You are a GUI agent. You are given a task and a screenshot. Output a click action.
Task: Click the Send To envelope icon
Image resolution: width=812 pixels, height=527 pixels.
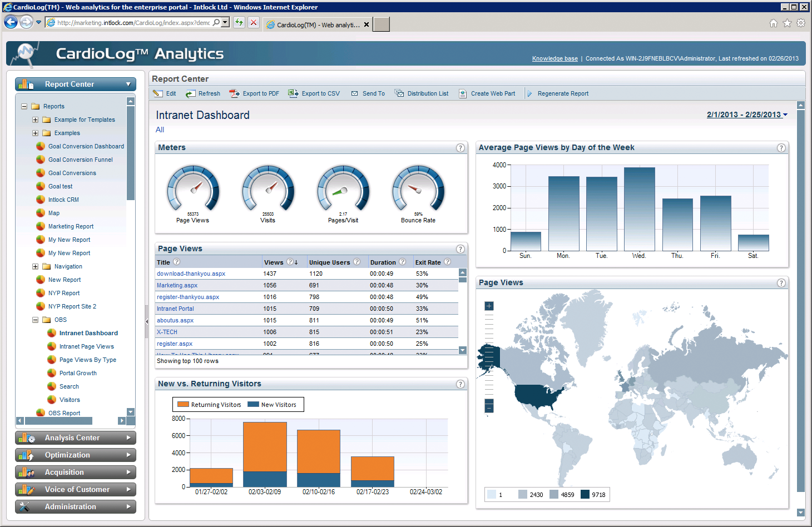(354, 93)
